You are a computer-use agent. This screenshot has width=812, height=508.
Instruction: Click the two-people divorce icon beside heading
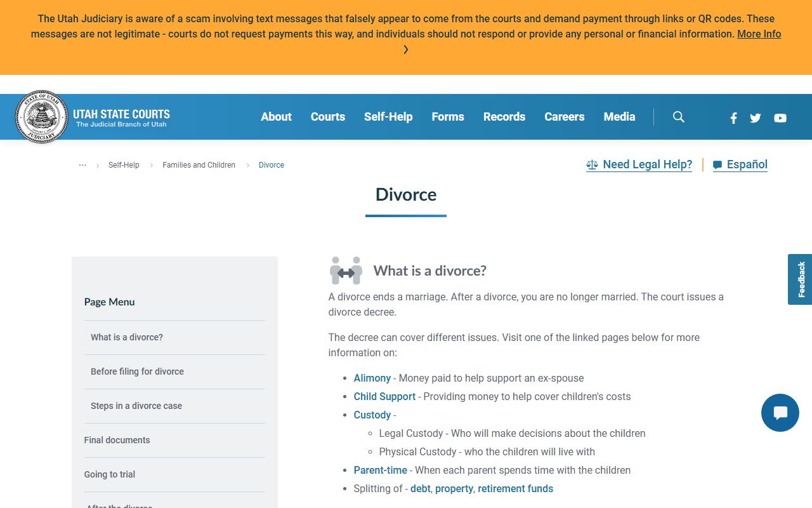[x=346, y=271]
